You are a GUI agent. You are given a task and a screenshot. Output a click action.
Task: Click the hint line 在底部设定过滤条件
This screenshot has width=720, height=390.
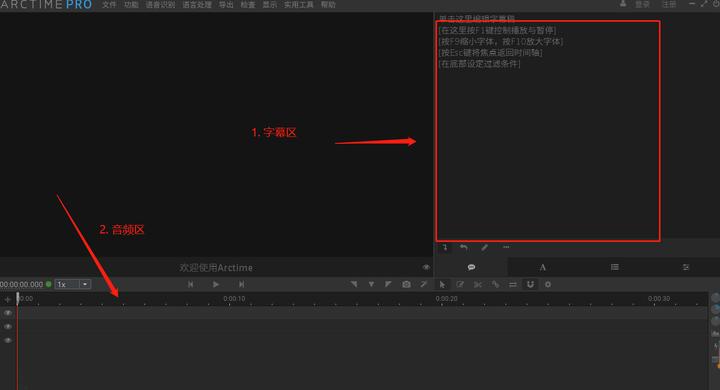pos(479,63)
